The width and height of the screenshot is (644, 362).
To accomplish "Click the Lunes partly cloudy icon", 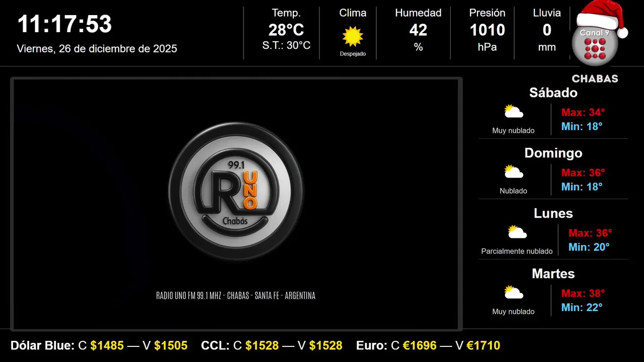I will pos(517,232).
